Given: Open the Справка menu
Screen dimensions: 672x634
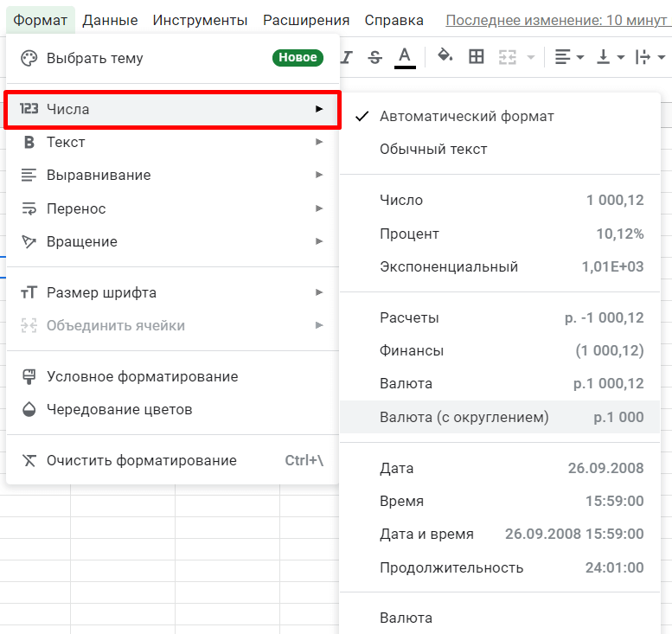Looking at the screenshot, I should (394, 20).
